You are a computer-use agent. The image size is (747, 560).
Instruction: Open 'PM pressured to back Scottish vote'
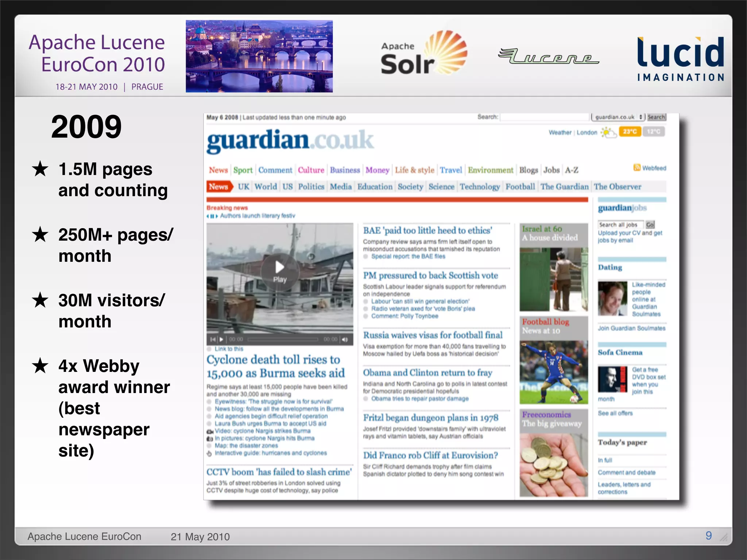pyautogui.click(x=430, y=276)
